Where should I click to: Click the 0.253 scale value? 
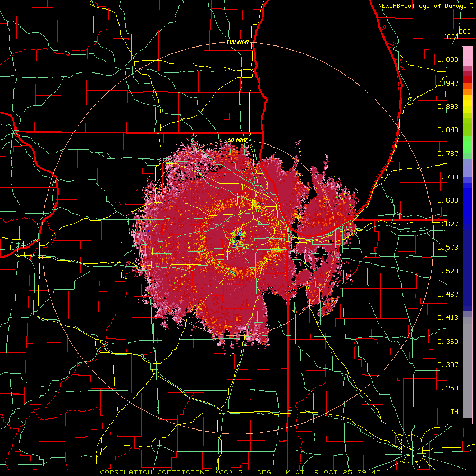448,388
